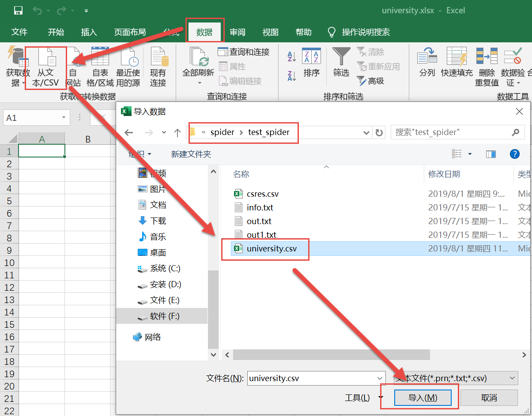Open the Customize Quick Access Toolbar dropdown

[86, 11]
